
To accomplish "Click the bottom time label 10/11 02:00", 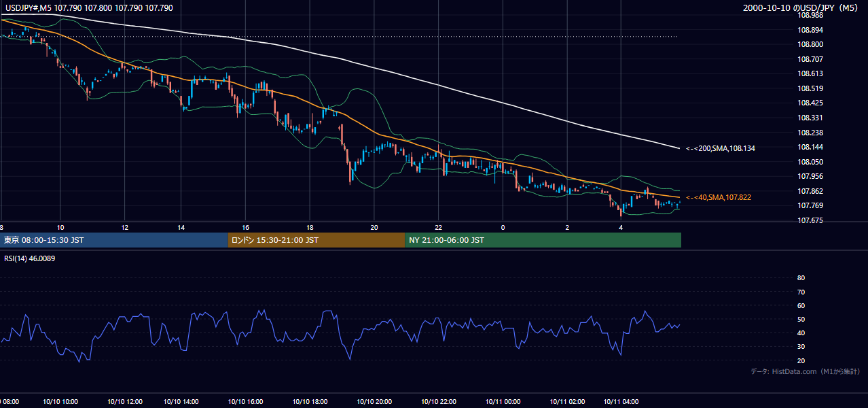I will click(567, 402).
